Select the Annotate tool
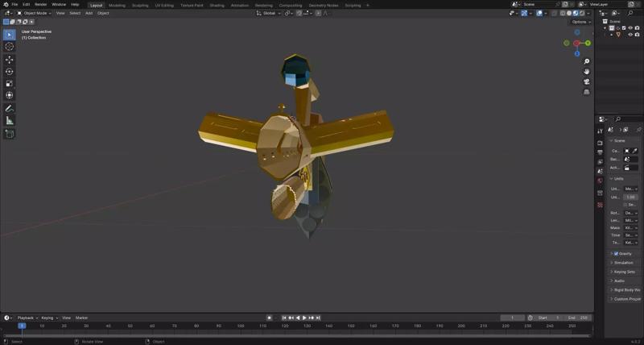644x345 pixels. (x=10, y=109)
